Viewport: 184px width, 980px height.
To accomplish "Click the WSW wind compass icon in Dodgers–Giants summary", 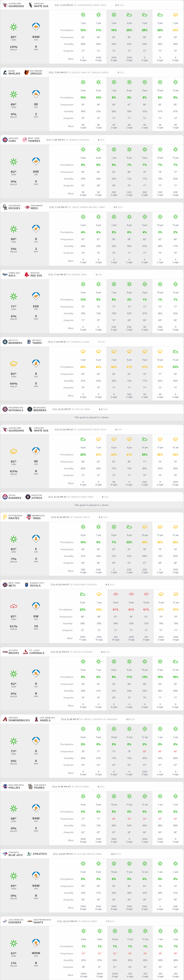I will pos(36,943).
